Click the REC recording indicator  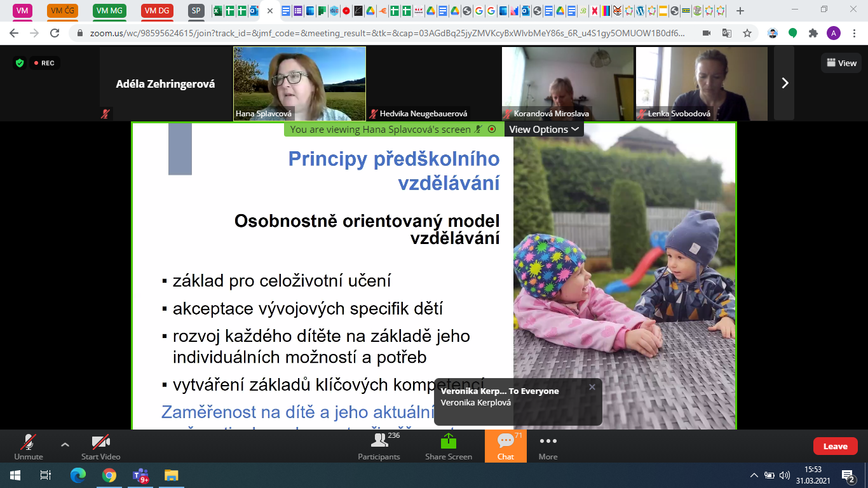[x=44, y=63]
